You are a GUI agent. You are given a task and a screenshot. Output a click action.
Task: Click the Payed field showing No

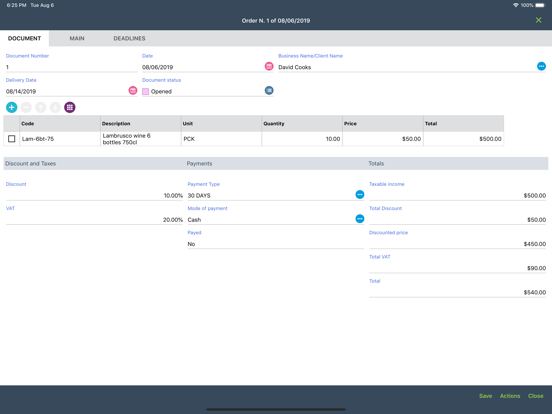[276, 244]
